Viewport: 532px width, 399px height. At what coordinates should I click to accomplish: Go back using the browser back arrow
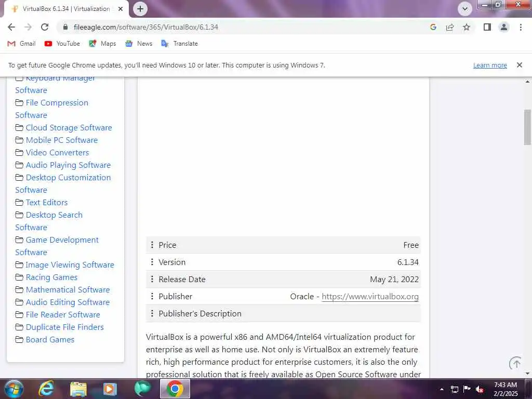pos(11,27)
